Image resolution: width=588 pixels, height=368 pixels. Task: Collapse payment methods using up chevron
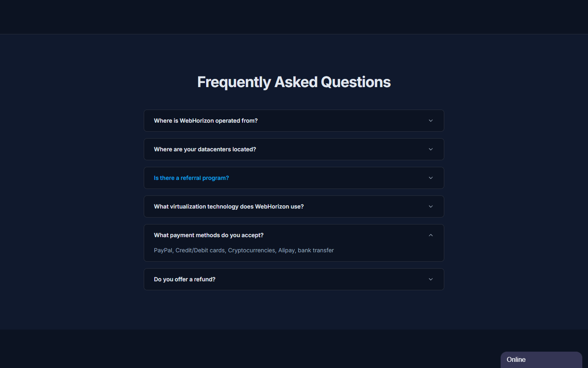click(x=431, y=235)
